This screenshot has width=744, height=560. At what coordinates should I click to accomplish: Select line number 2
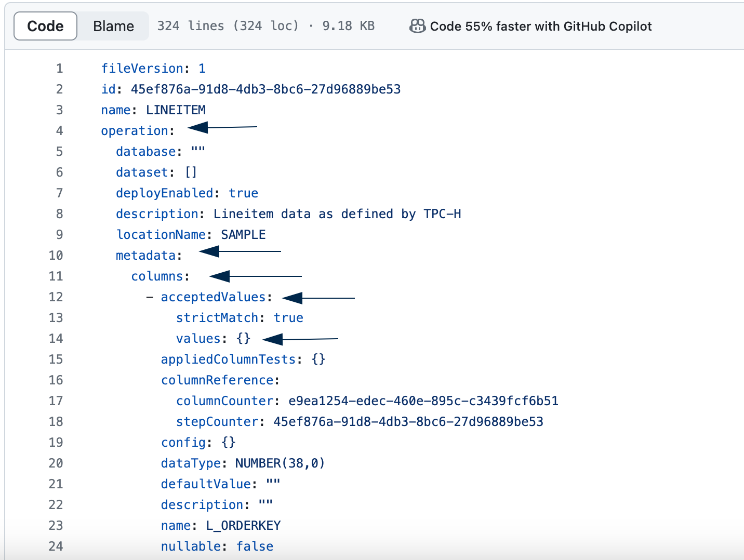59,89
